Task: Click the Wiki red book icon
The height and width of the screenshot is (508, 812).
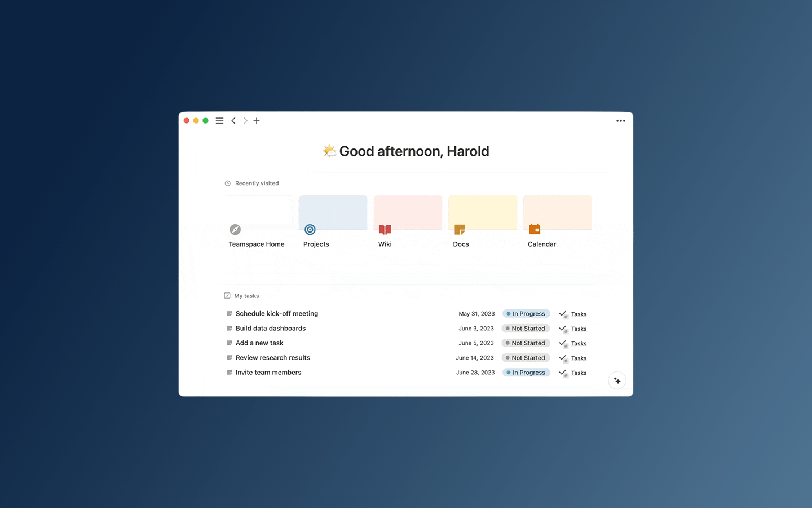Action: pyautogui.click(x=385, y=230)
